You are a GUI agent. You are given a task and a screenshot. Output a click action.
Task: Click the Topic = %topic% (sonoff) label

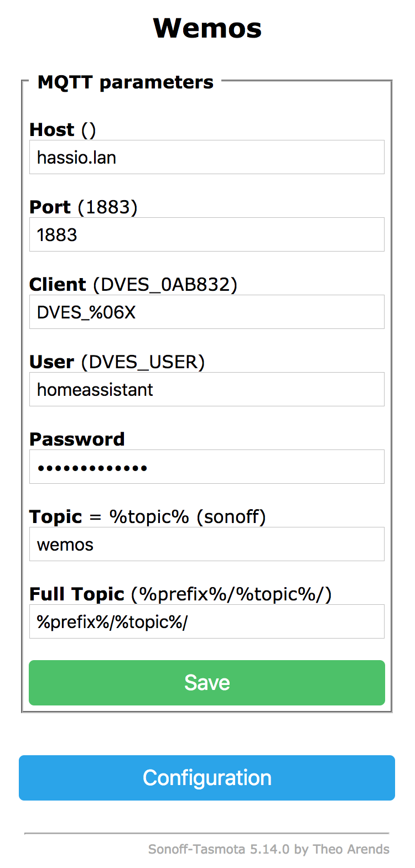pos(147,517)
